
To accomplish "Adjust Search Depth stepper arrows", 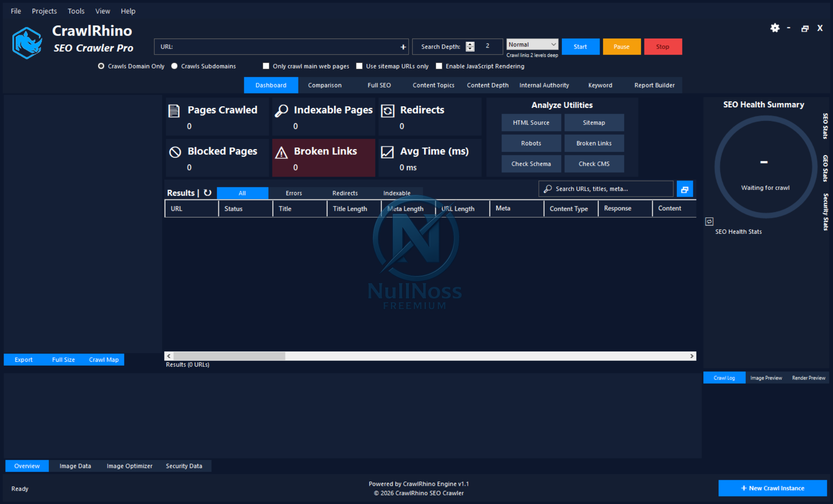I will pyautogui.click(x=470, y=47).
